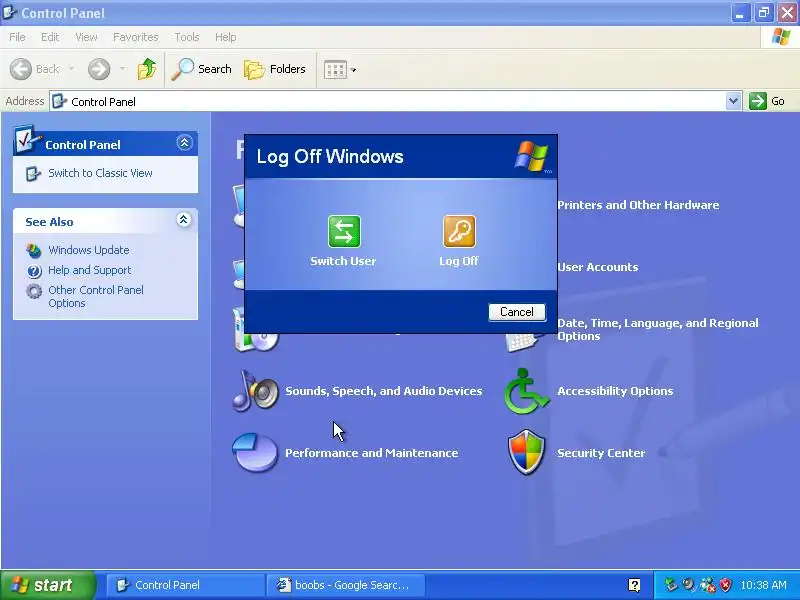Image resolution: width=800 pixels, height=600 pixels.
Task: Click the Log Off text label
Action: pyautogui.click(x=459, y=261)
